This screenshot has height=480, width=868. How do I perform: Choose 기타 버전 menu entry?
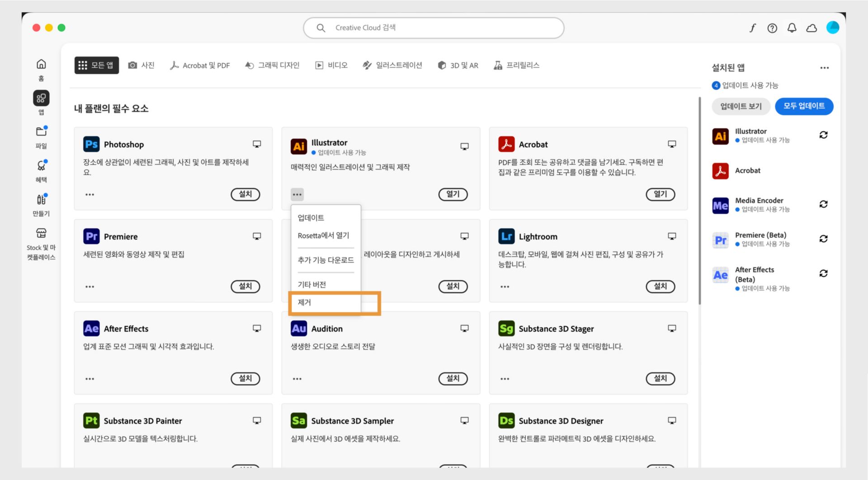click(326, 284)
